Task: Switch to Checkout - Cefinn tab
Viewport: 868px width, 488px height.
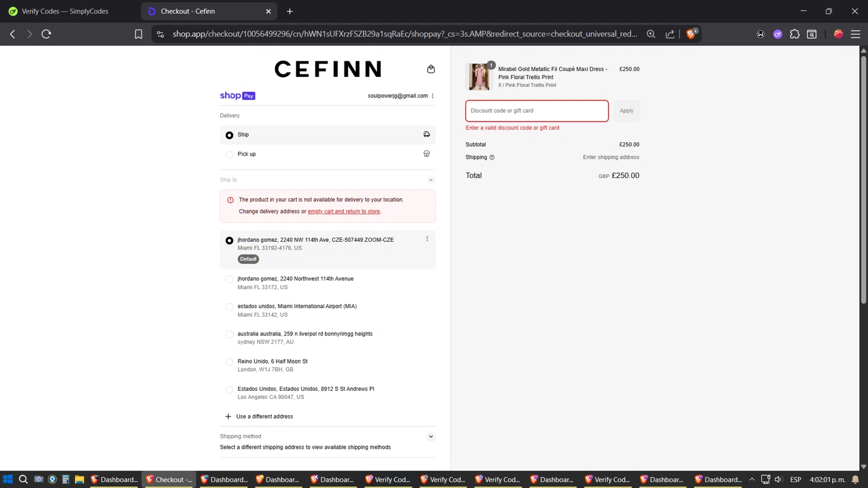Action: (x=209, y=11)
